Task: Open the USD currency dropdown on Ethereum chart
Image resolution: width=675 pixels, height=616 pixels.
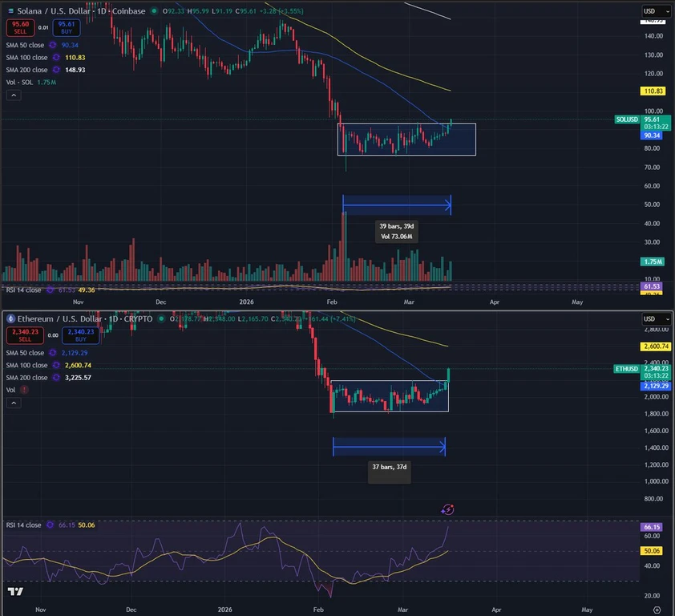Action: click(x=656, y=318)
